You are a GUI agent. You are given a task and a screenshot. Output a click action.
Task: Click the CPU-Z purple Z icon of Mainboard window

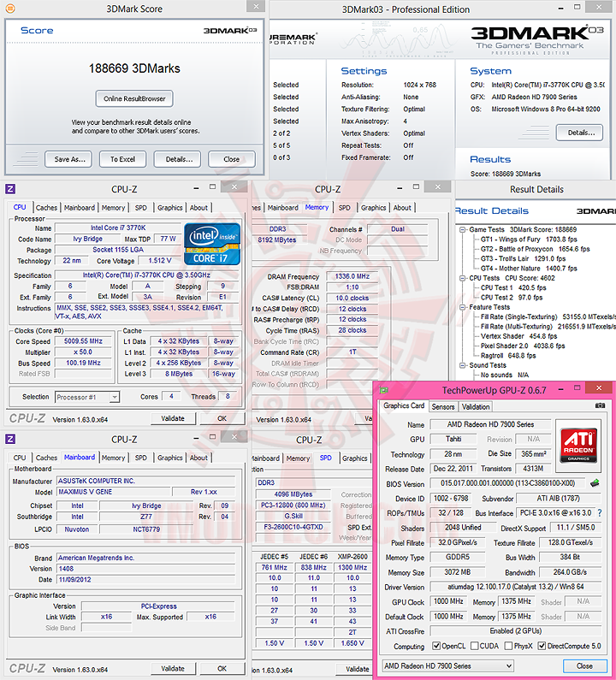[10, 439]
